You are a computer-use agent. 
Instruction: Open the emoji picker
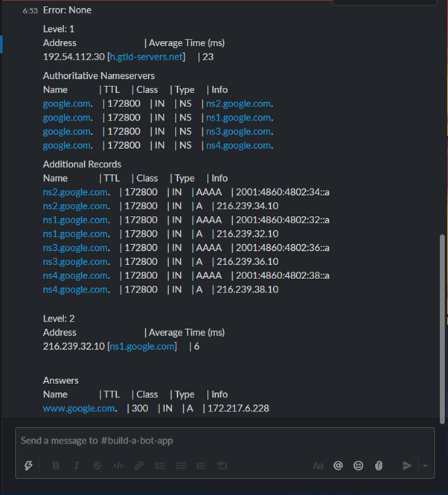click(359, 466)
